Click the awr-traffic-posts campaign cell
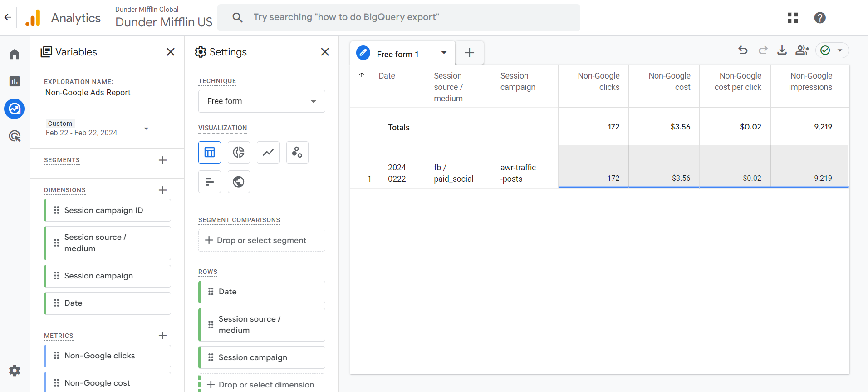Viewport: 868px width, 392px height. click(518, 173)
